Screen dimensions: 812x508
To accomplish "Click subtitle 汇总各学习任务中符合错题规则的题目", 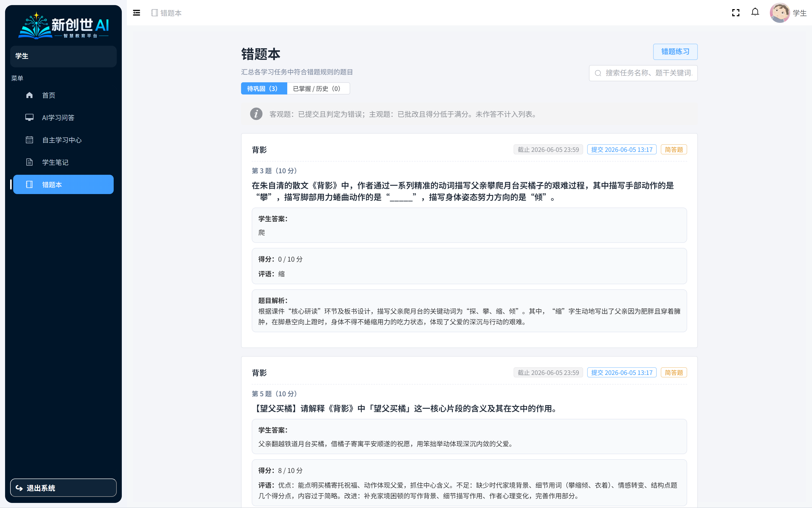I will tap(297, 72).
